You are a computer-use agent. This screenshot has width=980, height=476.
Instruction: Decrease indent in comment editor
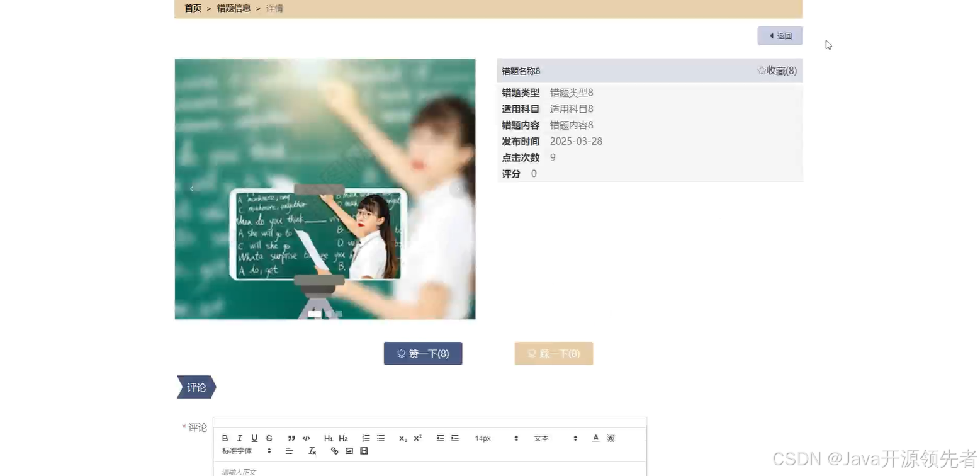click(440, 438)
